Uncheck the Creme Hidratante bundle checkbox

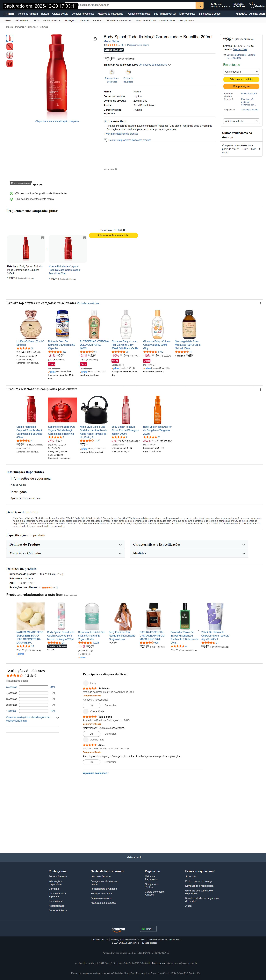(x=84, y=238)
